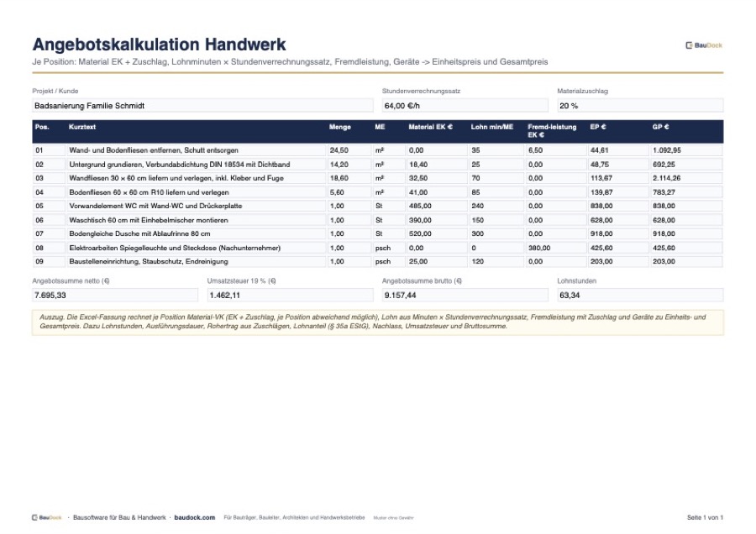Click EP value 48,75 in position 02
This screenshot has width=756, height=534.
618,165
